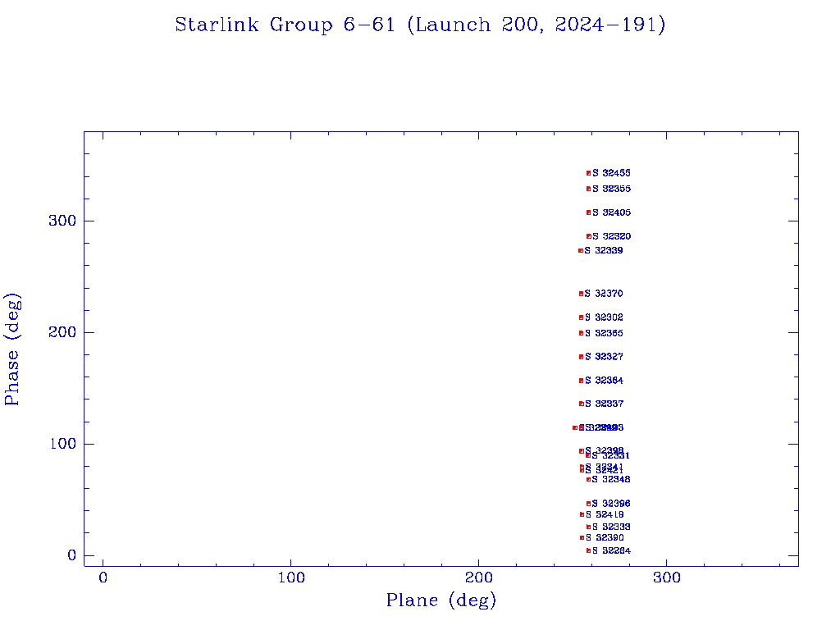840x630 pixels.
Task: Click the 200 tick on the Phase axis
Action: [62, 332]
